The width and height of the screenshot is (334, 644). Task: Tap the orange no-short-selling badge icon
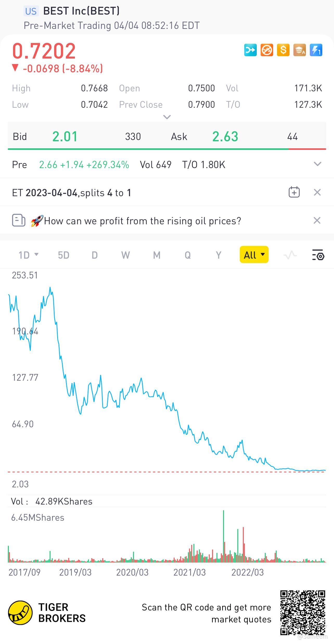(x=267, y=50)
